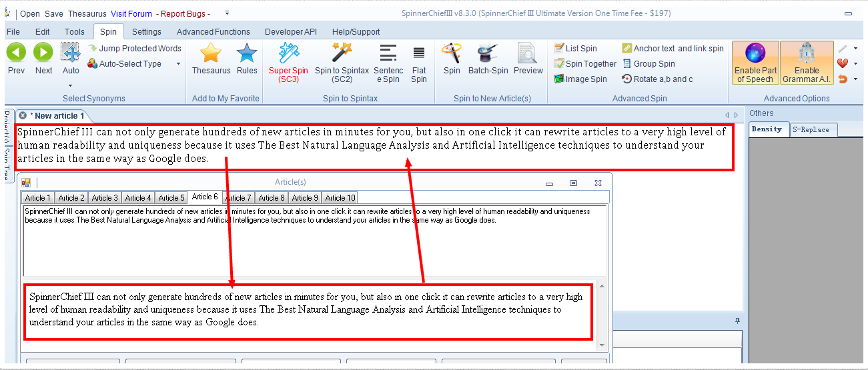Expand the Auto select dropdown arrow
Screen dimensions: 868x370
pyautogui.click(x=71, y=85)
